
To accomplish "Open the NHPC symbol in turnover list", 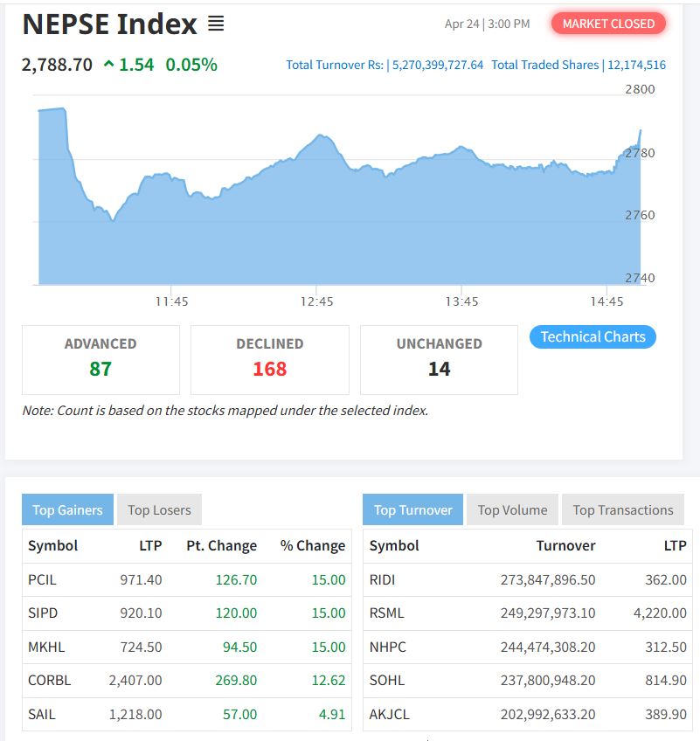I will [x=387, y=647].
